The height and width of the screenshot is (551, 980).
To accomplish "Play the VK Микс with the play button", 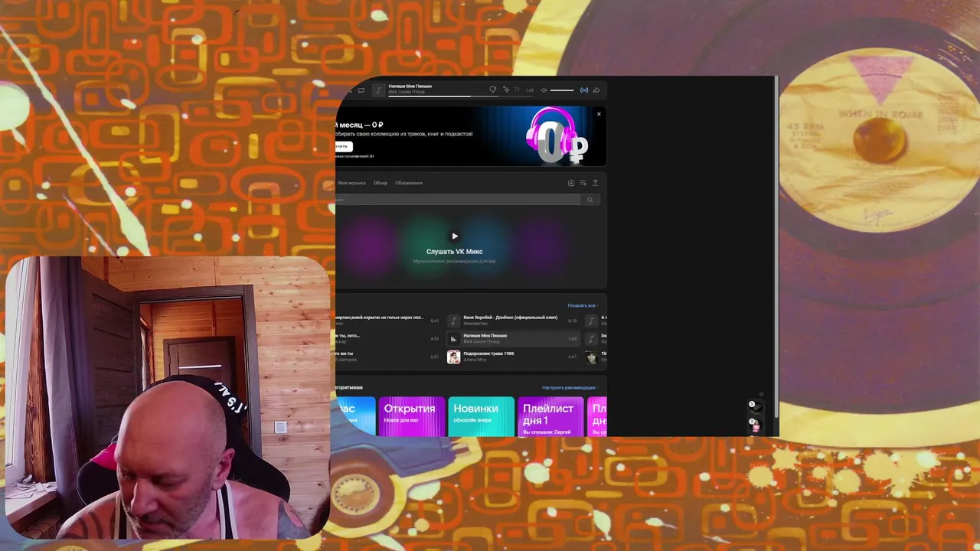I will coord(455,236).
